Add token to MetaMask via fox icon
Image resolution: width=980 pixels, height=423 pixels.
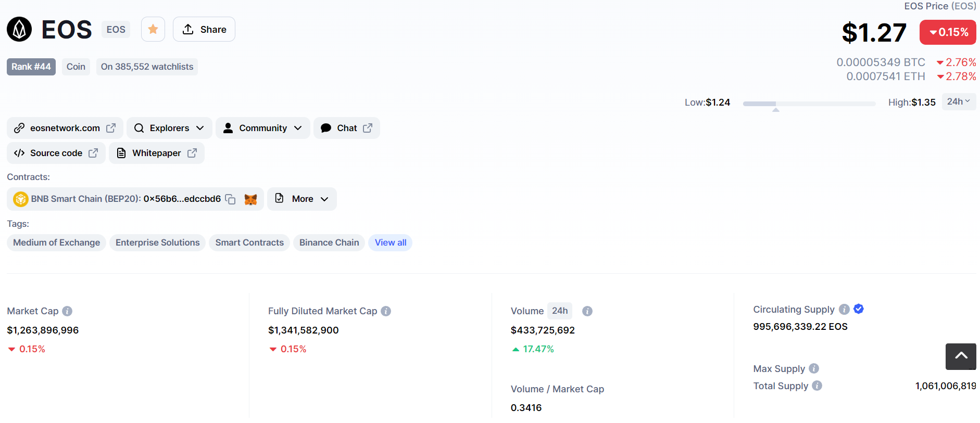pos(251,199)
